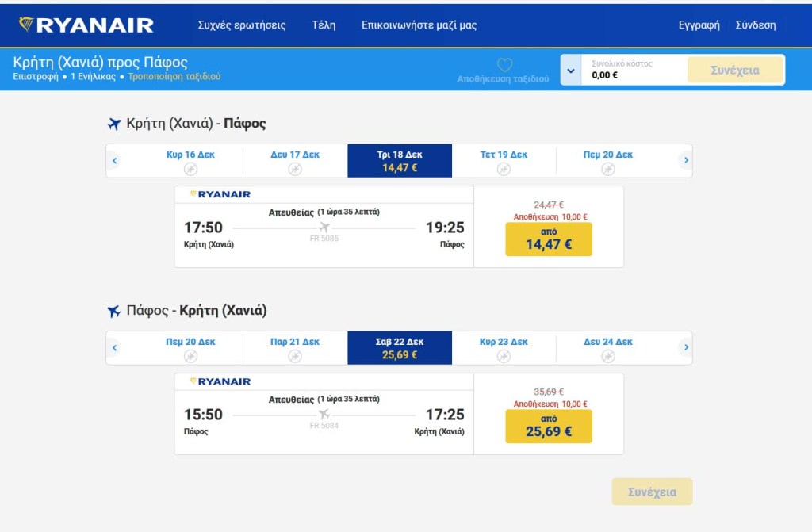Click the no-flight icon under Δευ 24 Δεκ
The image size is (812, 532).
coord(608,356)
